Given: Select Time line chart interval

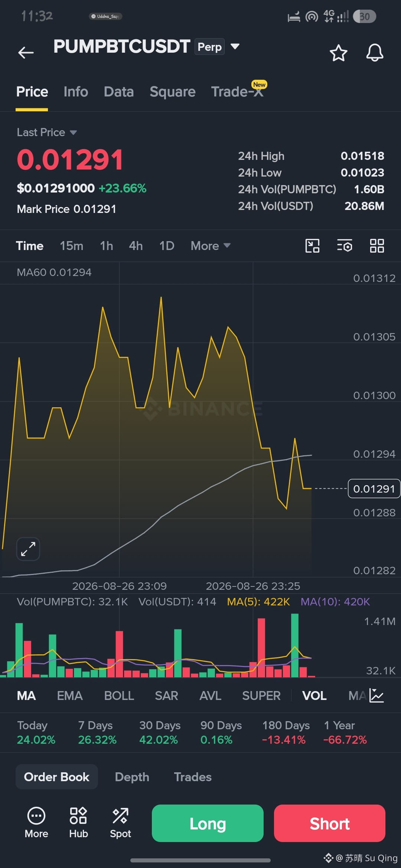Looking at the screenshot, I should pos(30,246).
